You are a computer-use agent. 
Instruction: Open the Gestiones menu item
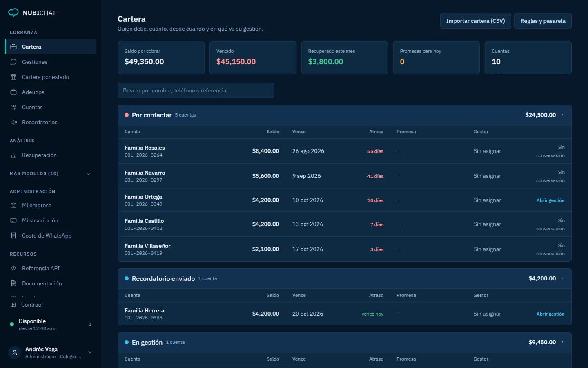51,62
